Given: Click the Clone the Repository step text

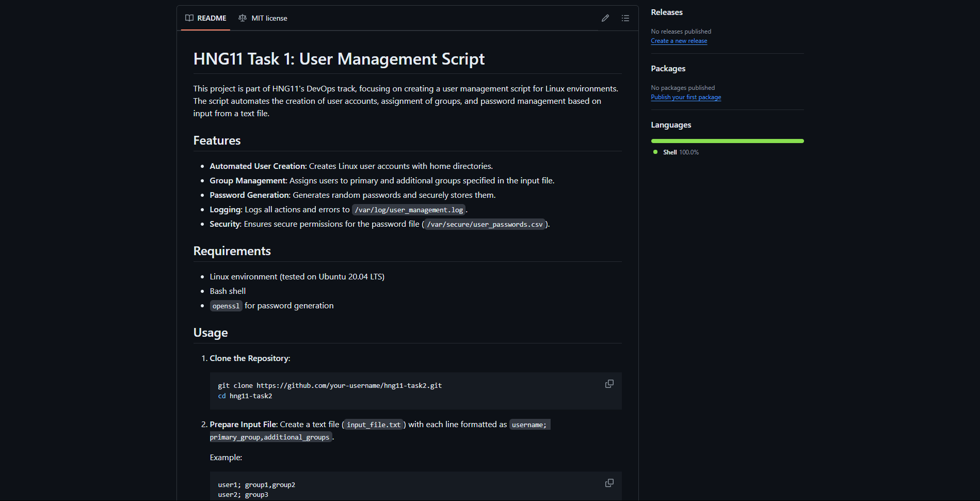Looking at the screenshot, I should point(250,358).
